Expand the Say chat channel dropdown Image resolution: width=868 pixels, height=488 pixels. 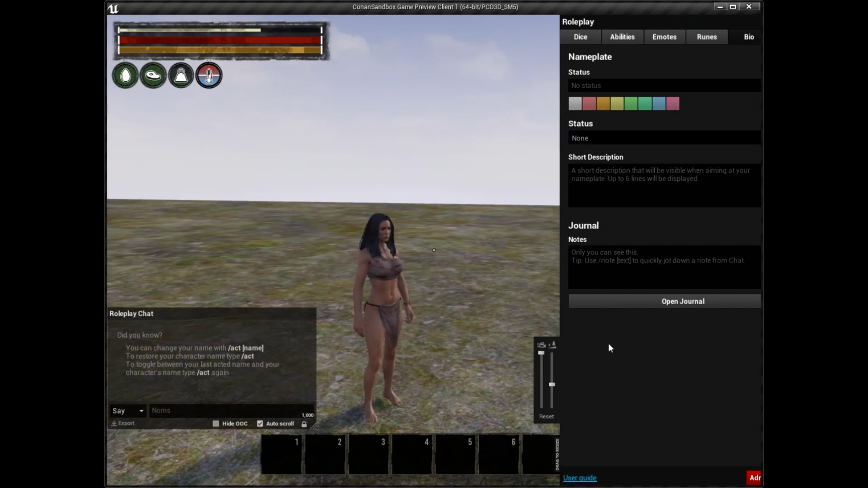coord(128,411)
